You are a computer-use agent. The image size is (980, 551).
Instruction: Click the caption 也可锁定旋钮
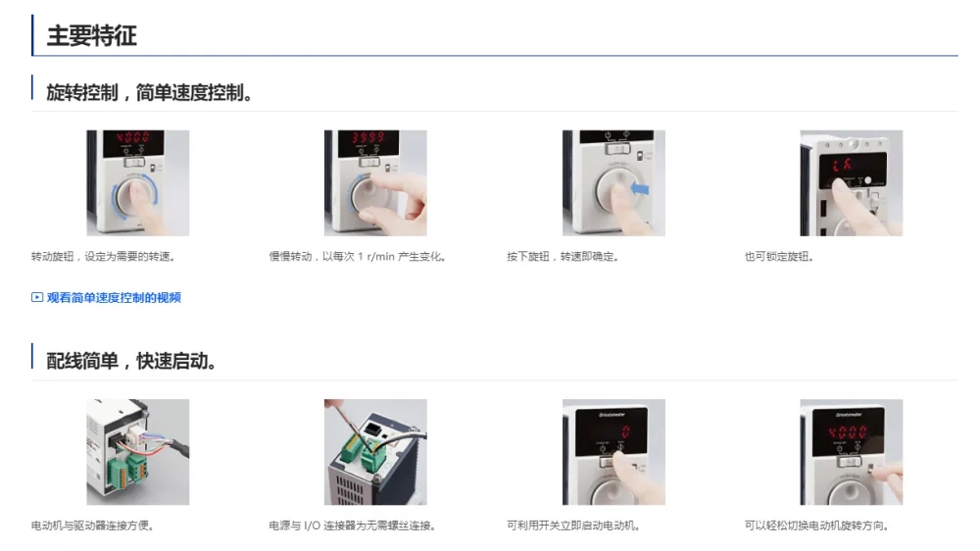[779, 257]
